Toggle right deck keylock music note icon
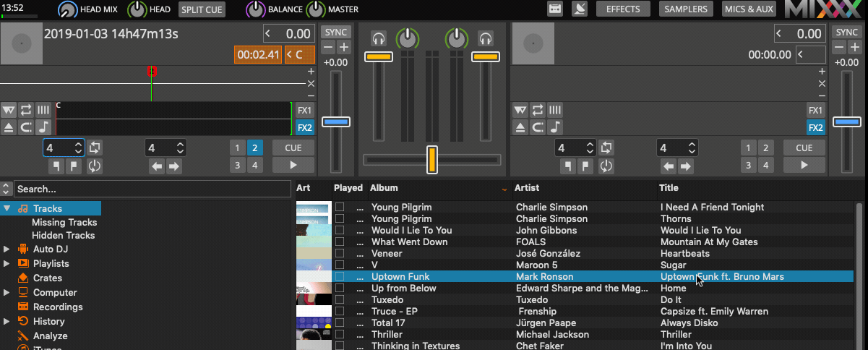The width and height of the screenshot is (868, 350). (555, 127)
